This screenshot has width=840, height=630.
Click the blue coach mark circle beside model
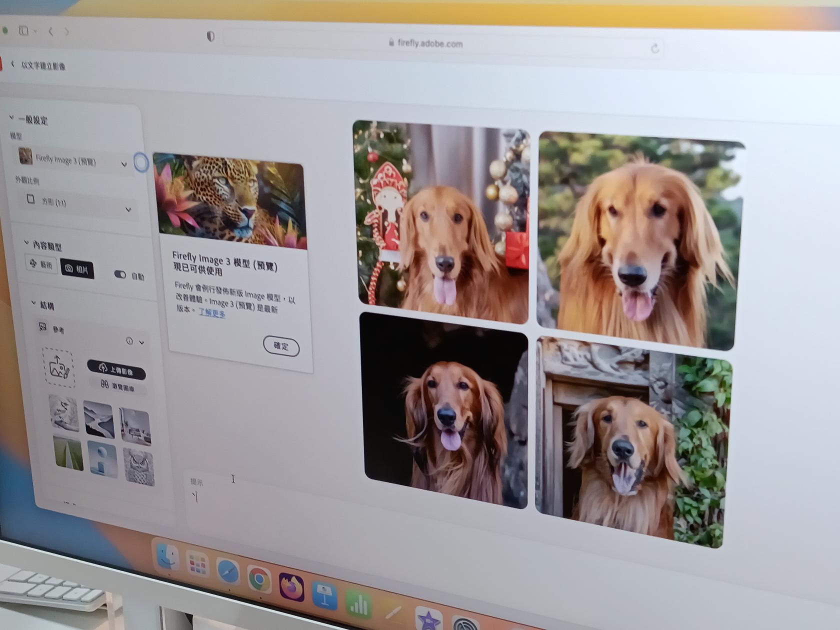(x=141, y=163)
